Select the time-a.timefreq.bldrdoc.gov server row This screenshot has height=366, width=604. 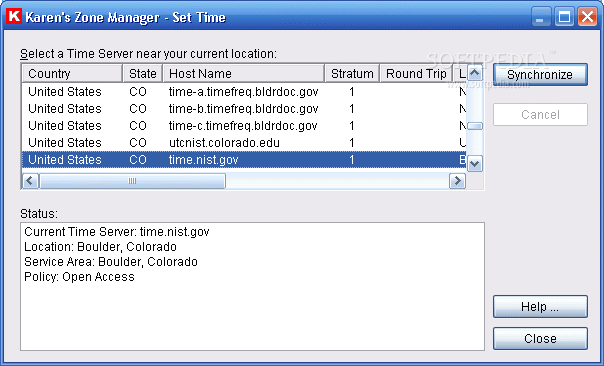click(x=243, y=92)
